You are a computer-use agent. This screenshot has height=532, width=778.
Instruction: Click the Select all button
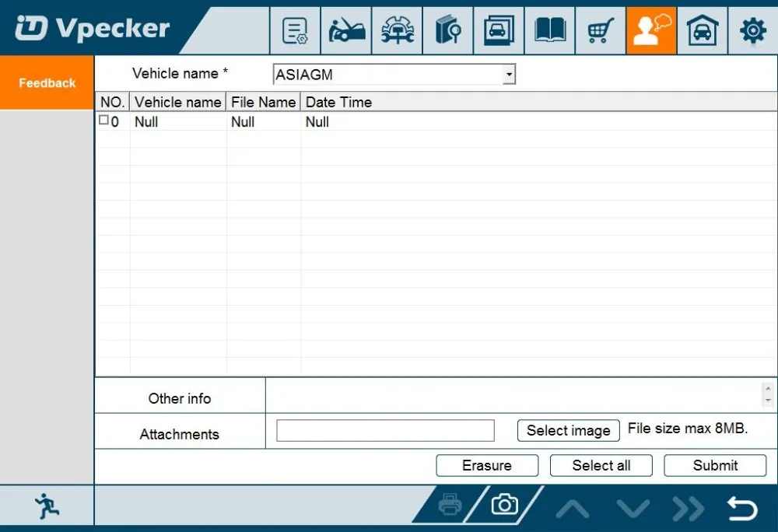[601, 466]
